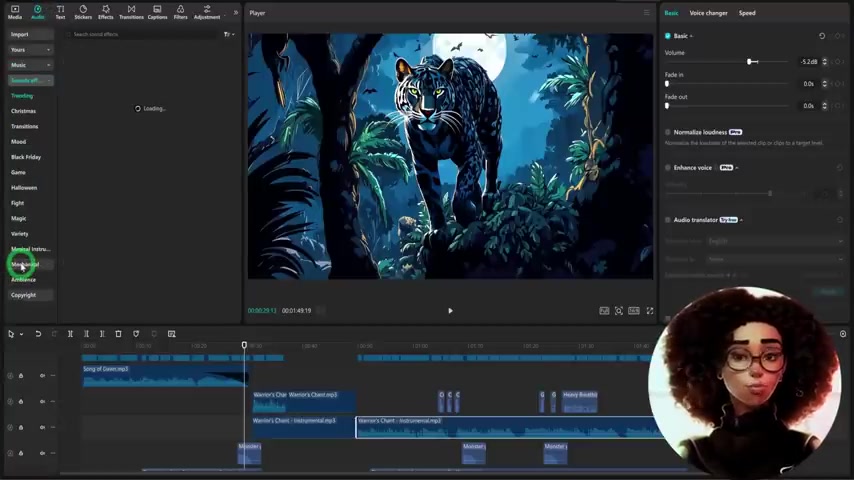Add keyframe for Volume
This screenshot has width=854, height=480.
(838, 62)
